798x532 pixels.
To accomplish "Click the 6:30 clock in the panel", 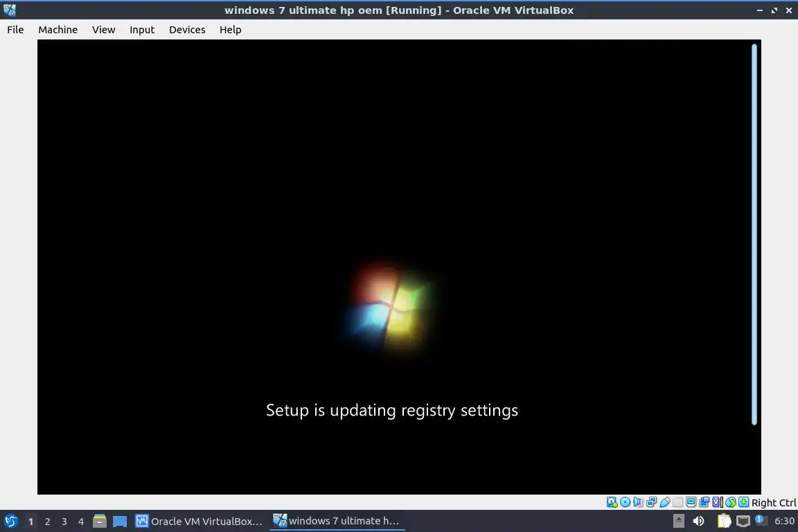I will pos(784,522).
